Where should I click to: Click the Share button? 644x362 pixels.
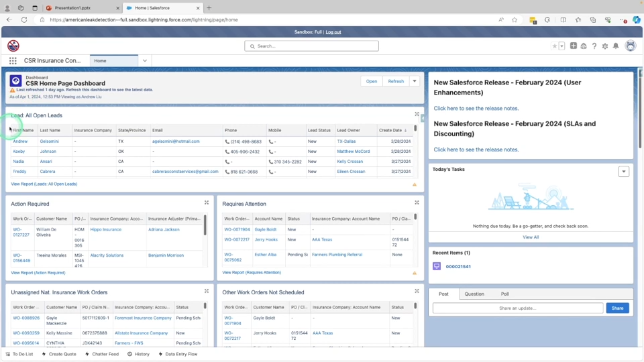pyautogui.click(x=617, y=308)
